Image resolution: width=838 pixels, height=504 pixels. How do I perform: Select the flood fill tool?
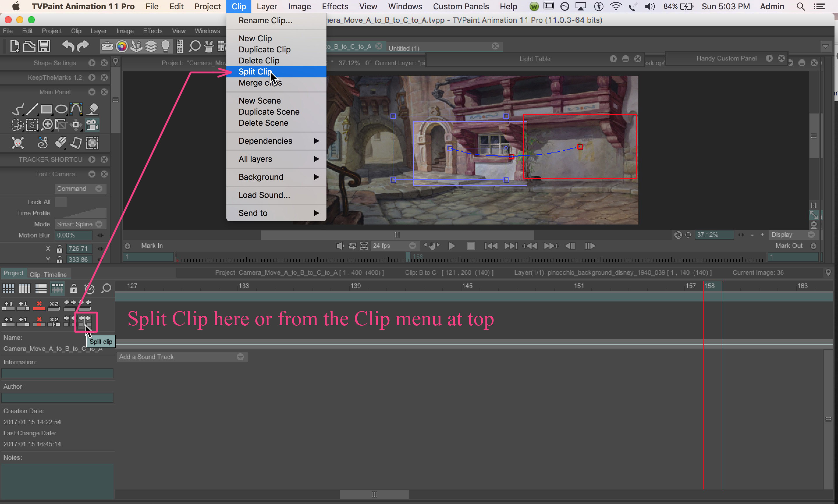(92, 109)
